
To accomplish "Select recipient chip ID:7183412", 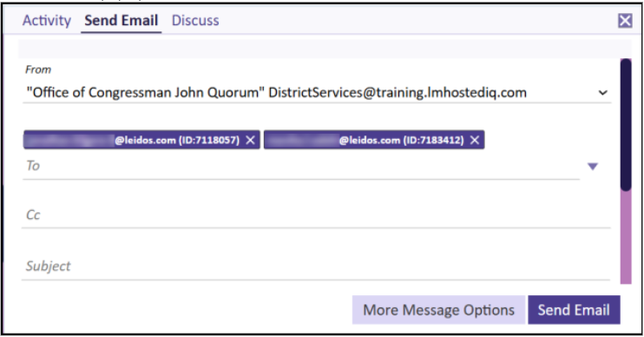I will 374,140.
